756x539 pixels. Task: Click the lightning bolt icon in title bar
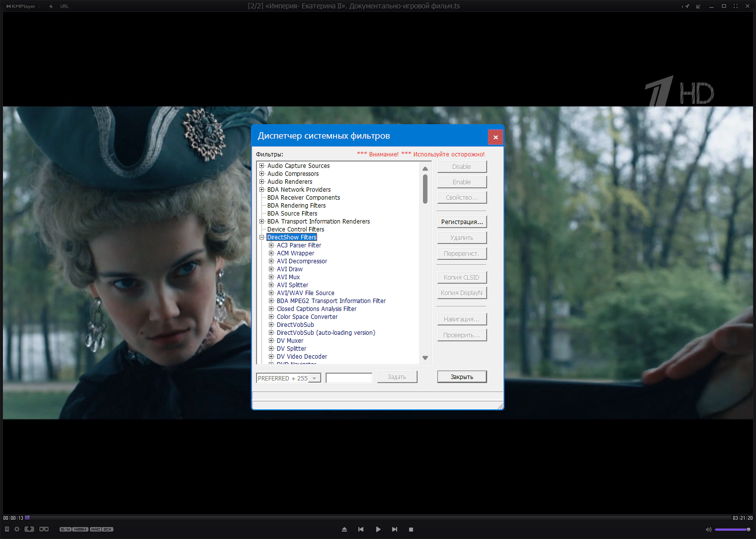coord(51,6)
